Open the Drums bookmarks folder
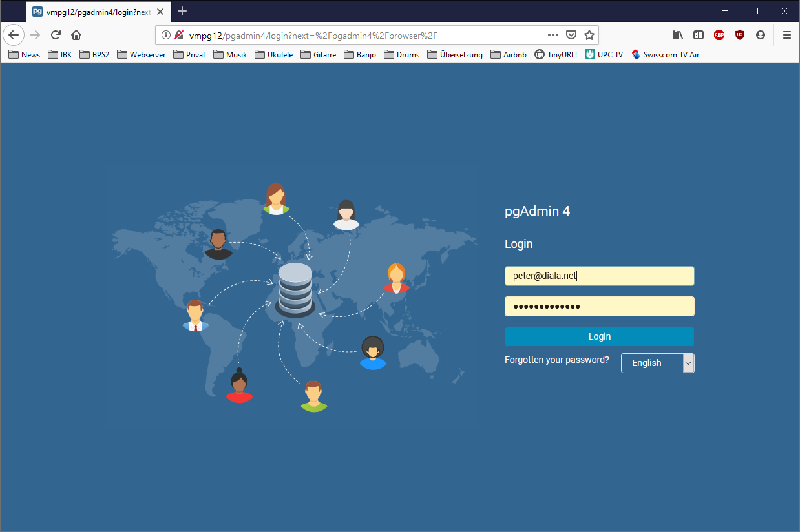 coord(401,55)
